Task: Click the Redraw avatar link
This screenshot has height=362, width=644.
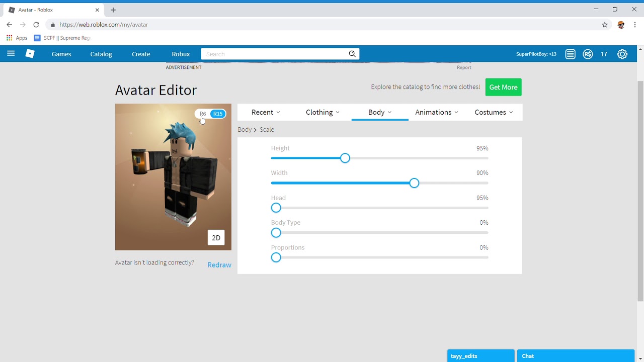Action: coord(219,265)
